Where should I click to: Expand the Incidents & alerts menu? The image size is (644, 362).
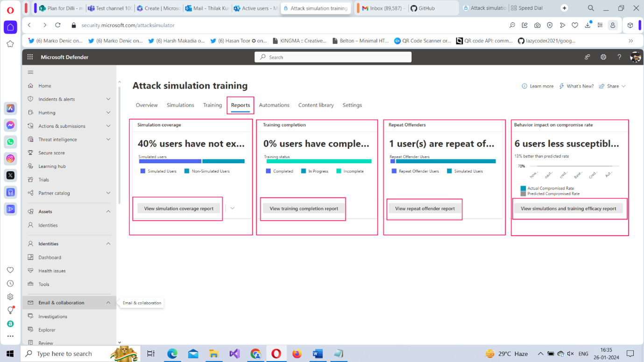pyautogui.click(x=108, y=99)
